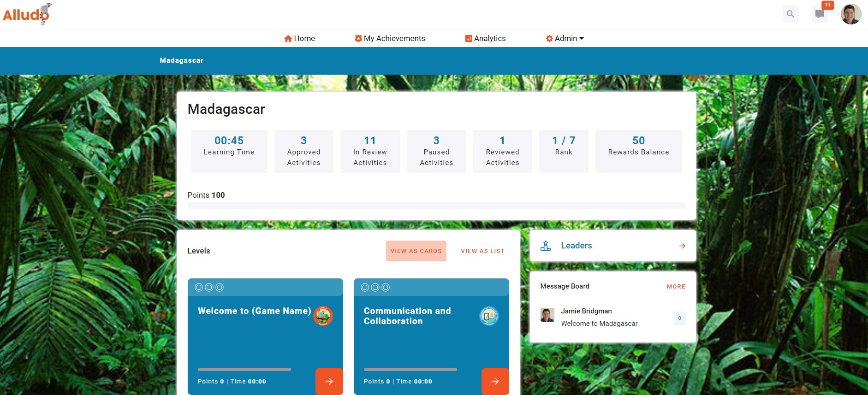Click the message reply count badge 0

point(679,318)
